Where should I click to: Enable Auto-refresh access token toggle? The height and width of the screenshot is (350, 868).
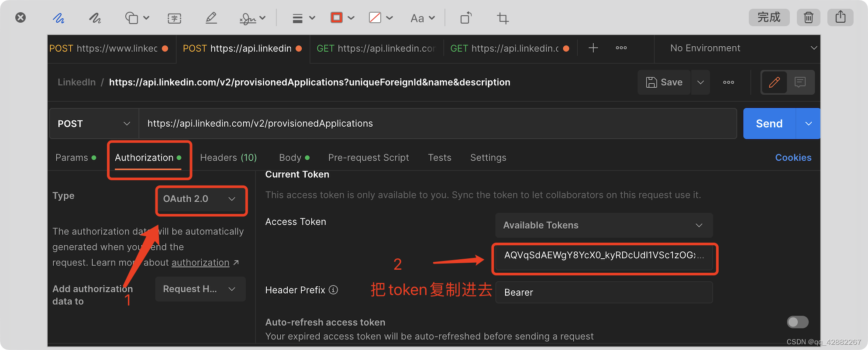[797, 322]
